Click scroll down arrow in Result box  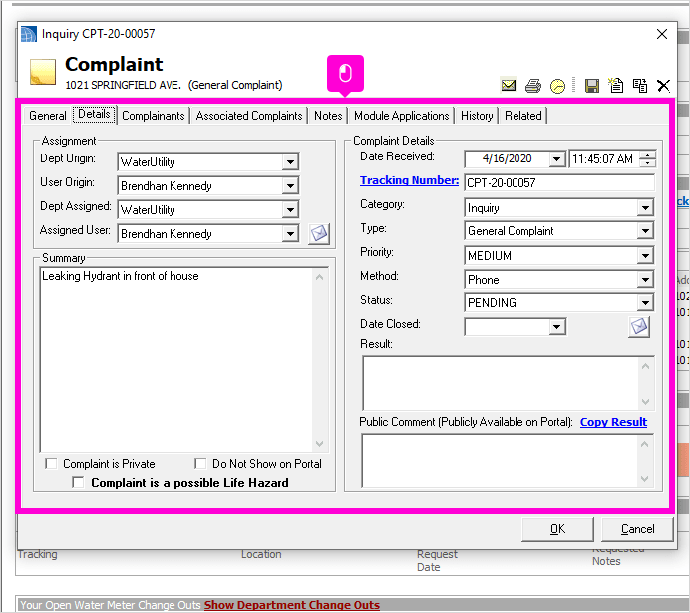click(645, 401)
